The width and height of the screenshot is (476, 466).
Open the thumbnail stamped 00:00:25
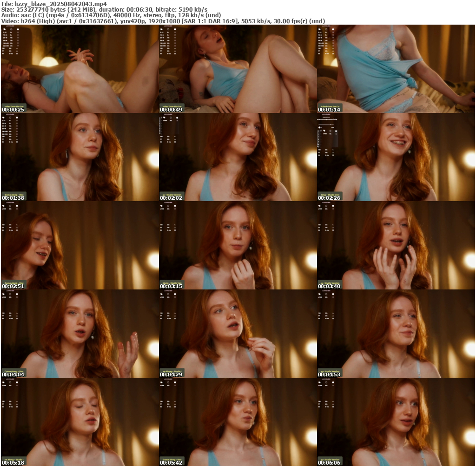tap(80, 69)
